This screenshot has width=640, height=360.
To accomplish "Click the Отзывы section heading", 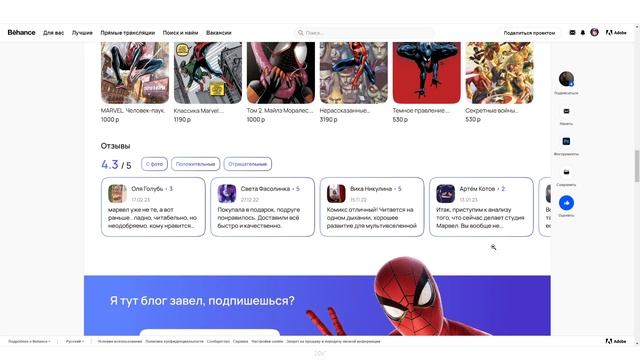I will click(116, 146).
